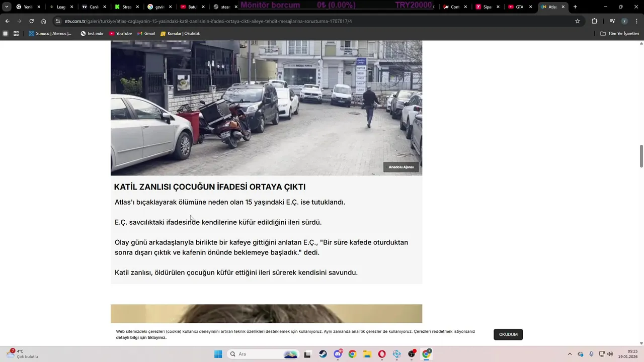The height and width of the screenshot is (362, 644).
Task: Click the paragraph starting Olay günü arkadaşlarıyla
Action: click(261, 247)
